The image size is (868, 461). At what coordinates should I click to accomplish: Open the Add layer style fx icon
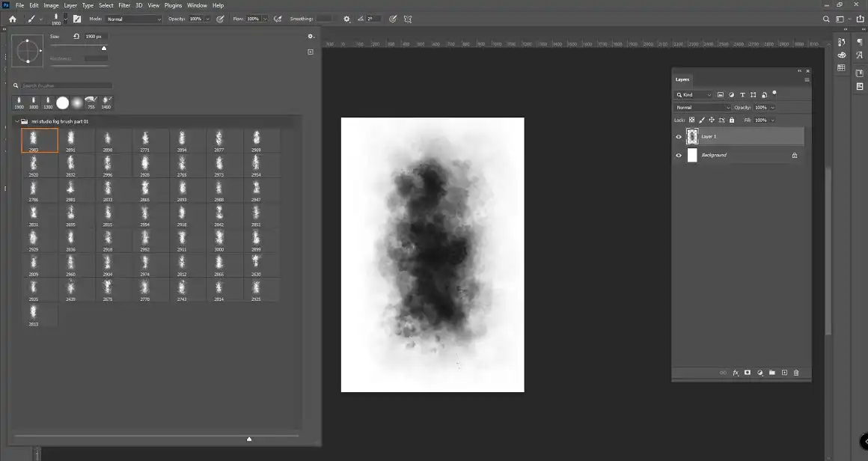click(736, 373)
